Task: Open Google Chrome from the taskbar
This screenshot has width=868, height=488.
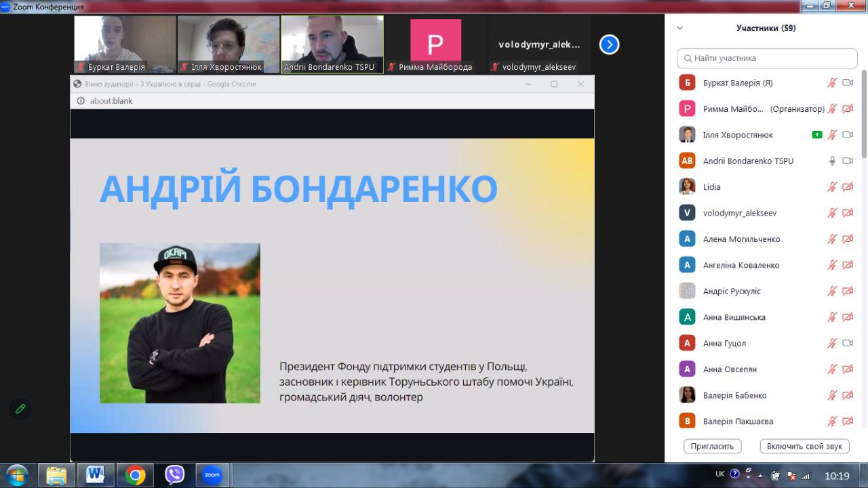Action: (x=135, y=475)
